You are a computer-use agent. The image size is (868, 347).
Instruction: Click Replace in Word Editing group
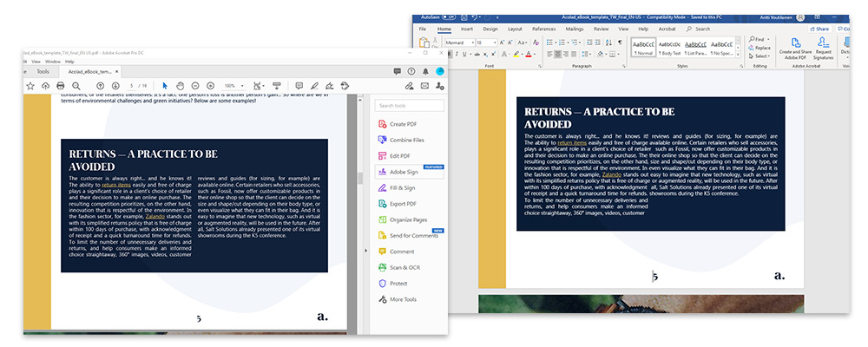click(x=759, y=48)
